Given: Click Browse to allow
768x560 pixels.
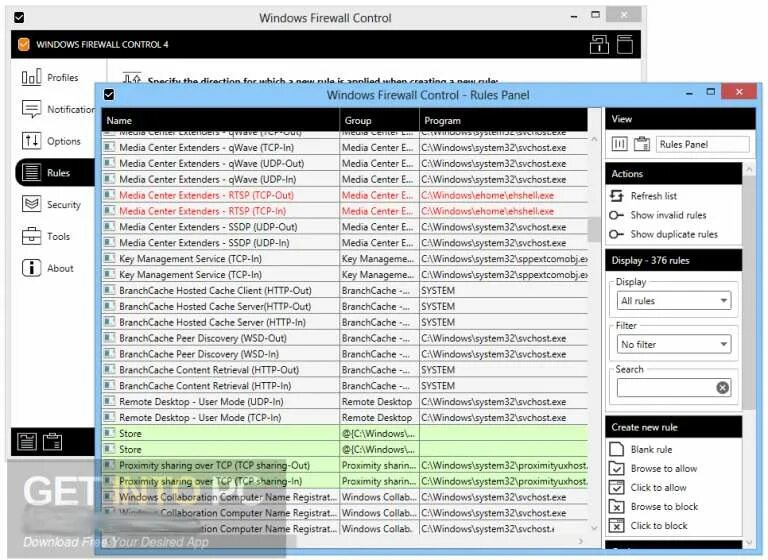Looking at the screenshot, I should [x=653, y=468].
